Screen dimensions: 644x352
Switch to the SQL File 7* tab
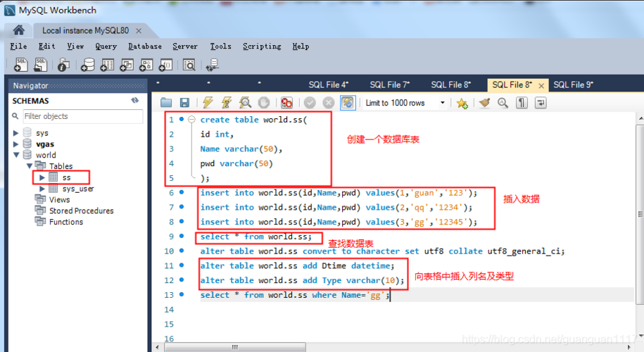tap(390, 84)
